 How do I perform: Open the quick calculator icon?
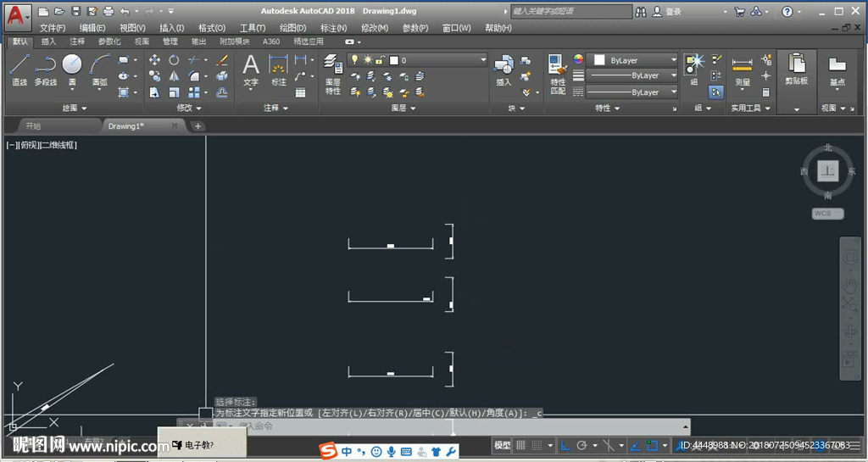pos(766,92)
